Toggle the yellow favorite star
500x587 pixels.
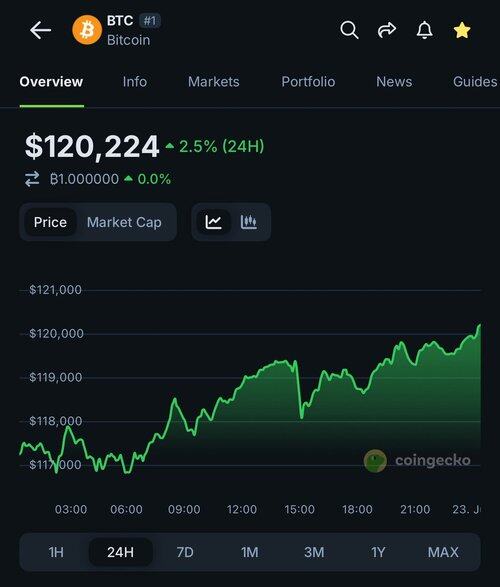(462, 30)
